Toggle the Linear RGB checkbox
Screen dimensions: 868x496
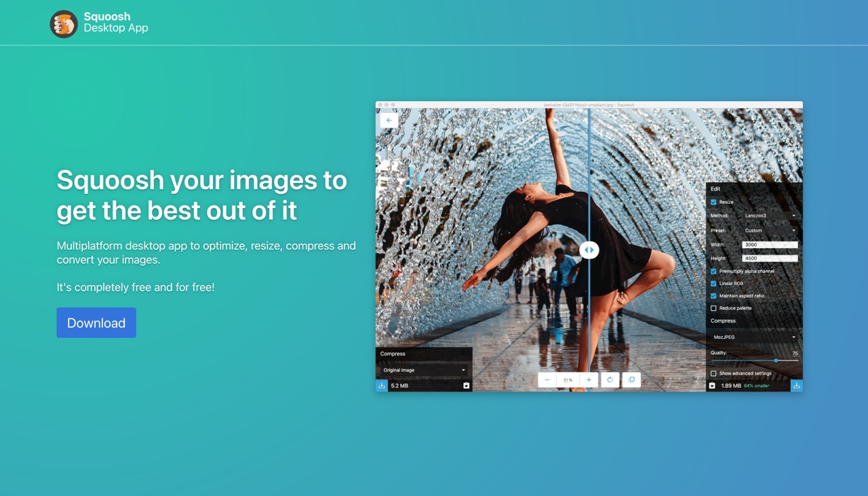pos(713,283)
